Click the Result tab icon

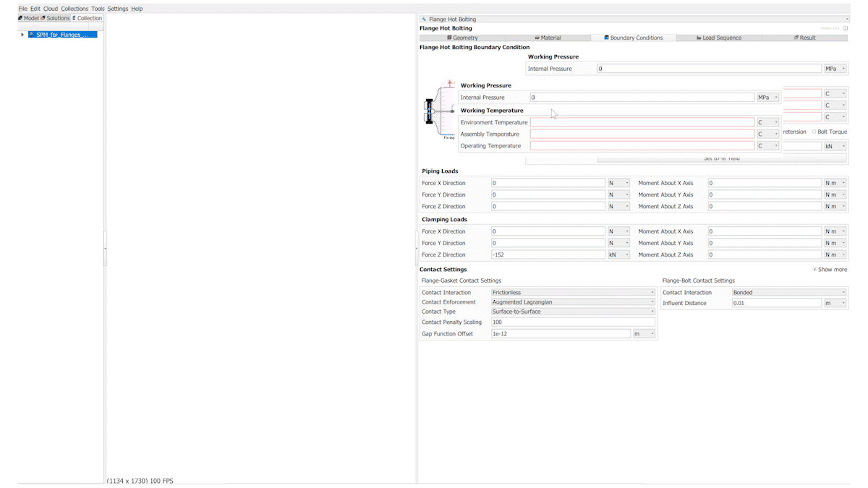(x=796, y=38)
